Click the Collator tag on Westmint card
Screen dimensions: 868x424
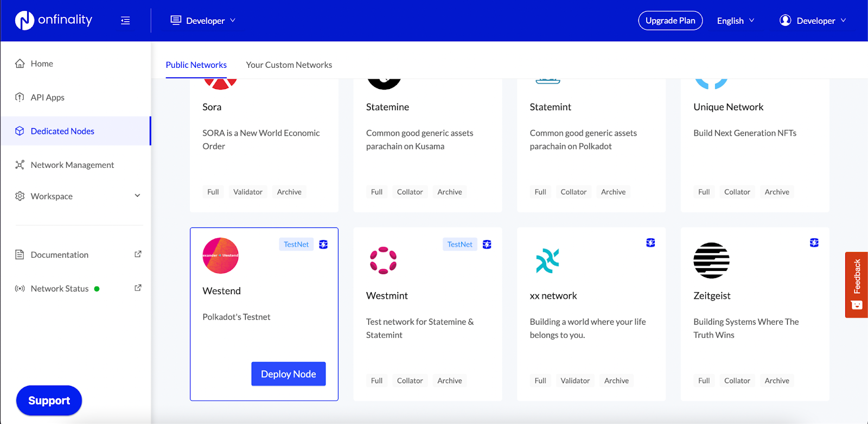(410, 381)
